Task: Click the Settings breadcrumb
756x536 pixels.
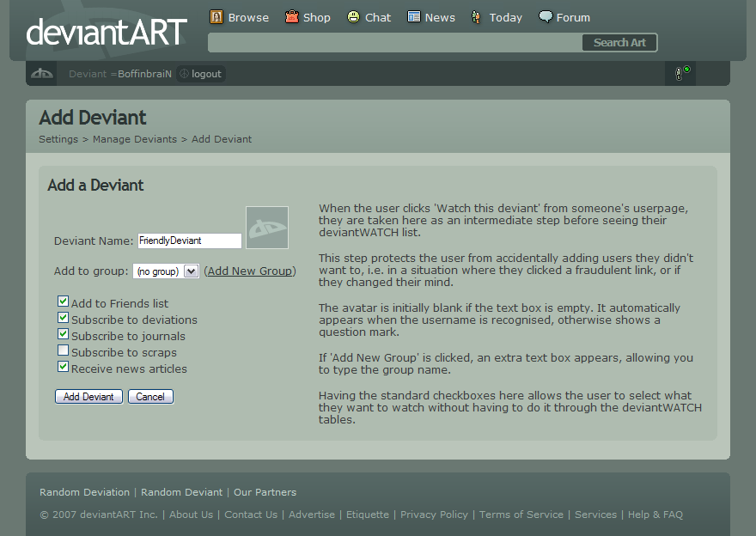Action: point(58,139)
